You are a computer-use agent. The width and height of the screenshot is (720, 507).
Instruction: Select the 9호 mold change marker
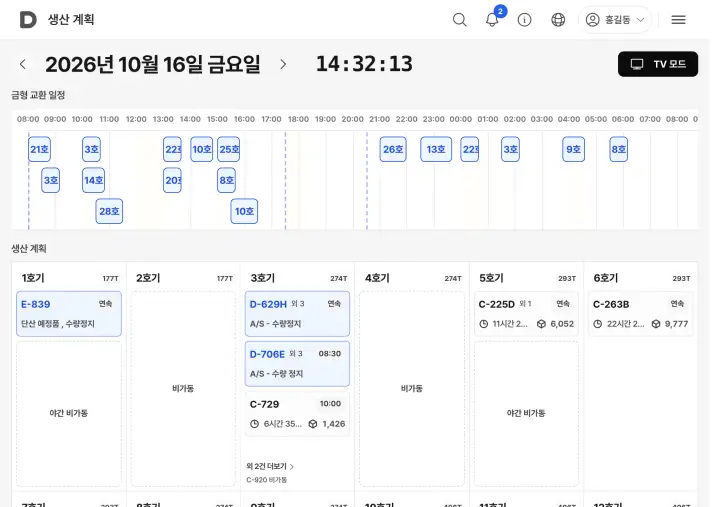tap(574, 149)
